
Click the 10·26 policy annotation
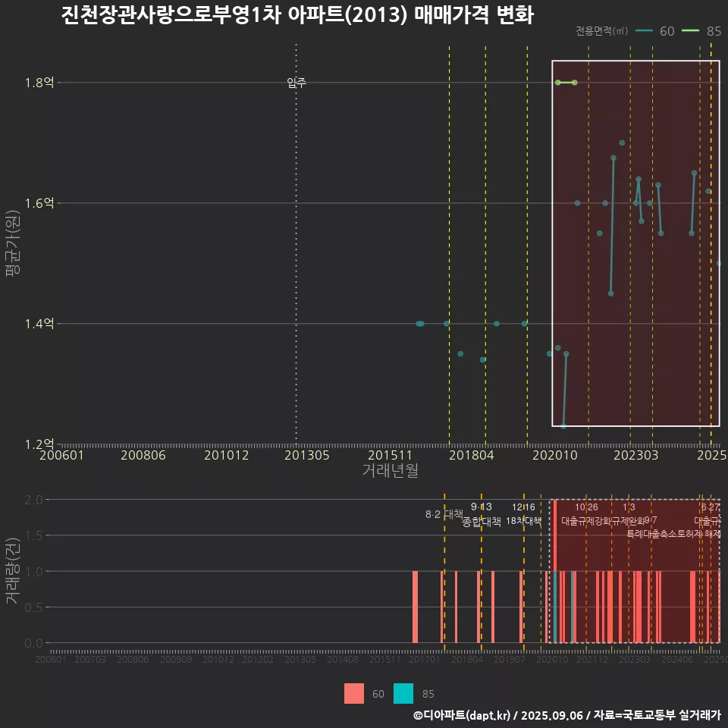coord(586,507)
